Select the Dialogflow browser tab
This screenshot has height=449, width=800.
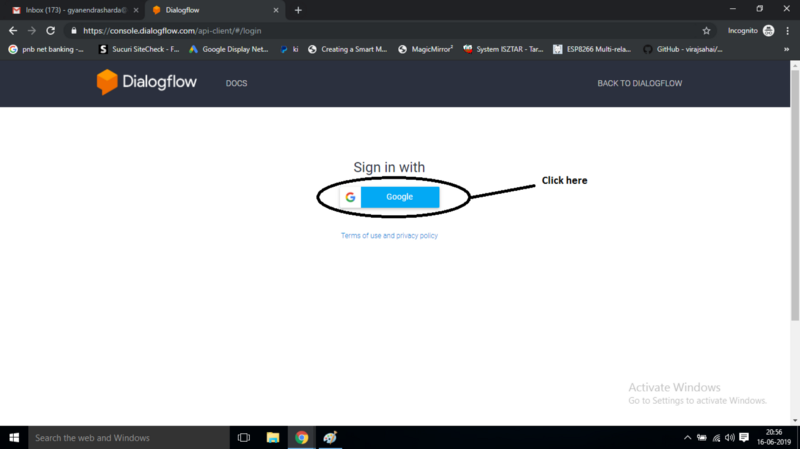tap(212, 10)
